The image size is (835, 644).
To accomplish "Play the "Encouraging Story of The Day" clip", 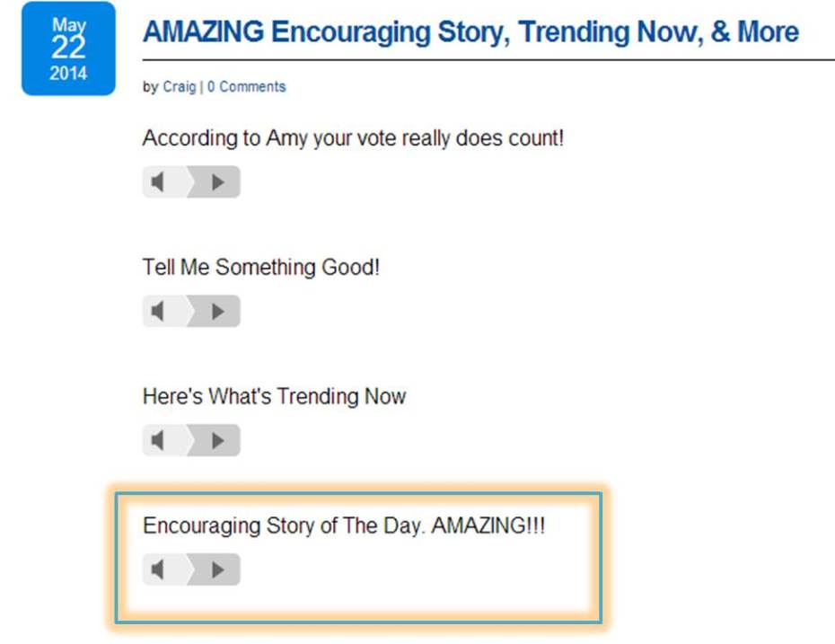I will tap(217, 569).
